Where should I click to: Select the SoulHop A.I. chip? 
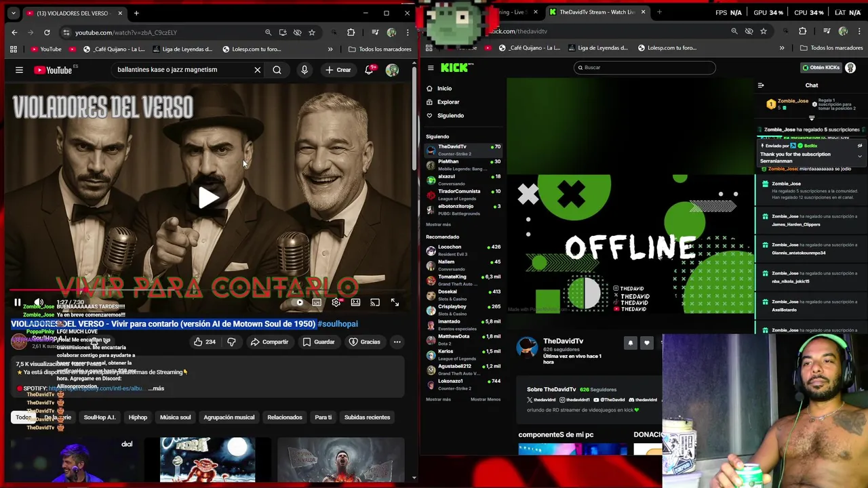coord(100,418)
